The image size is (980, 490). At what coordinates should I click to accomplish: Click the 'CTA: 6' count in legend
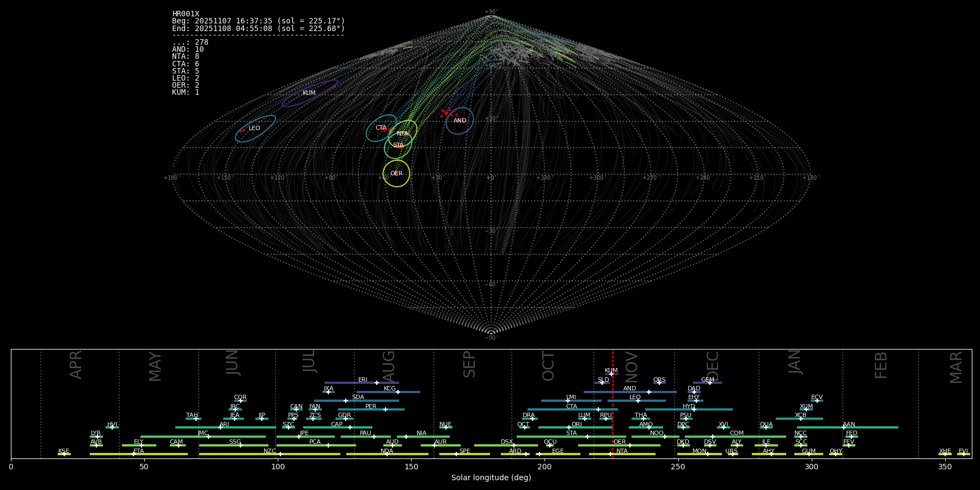tap(186, 64)
